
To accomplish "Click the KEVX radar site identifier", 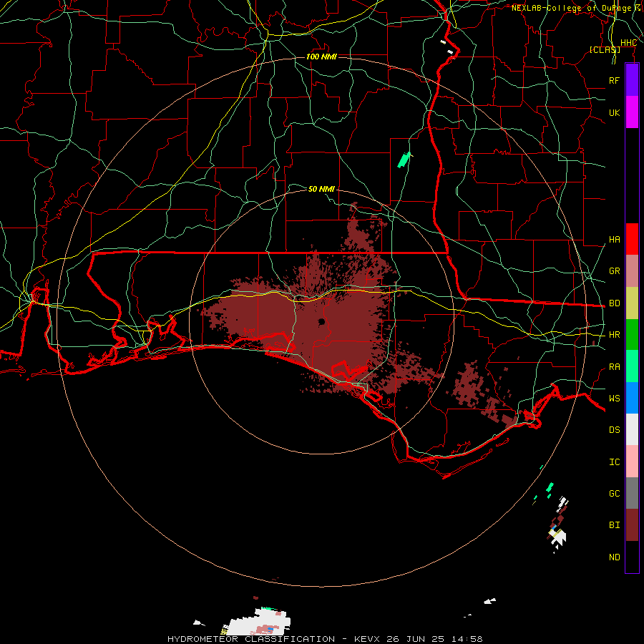I will click(x=369, y=639).
